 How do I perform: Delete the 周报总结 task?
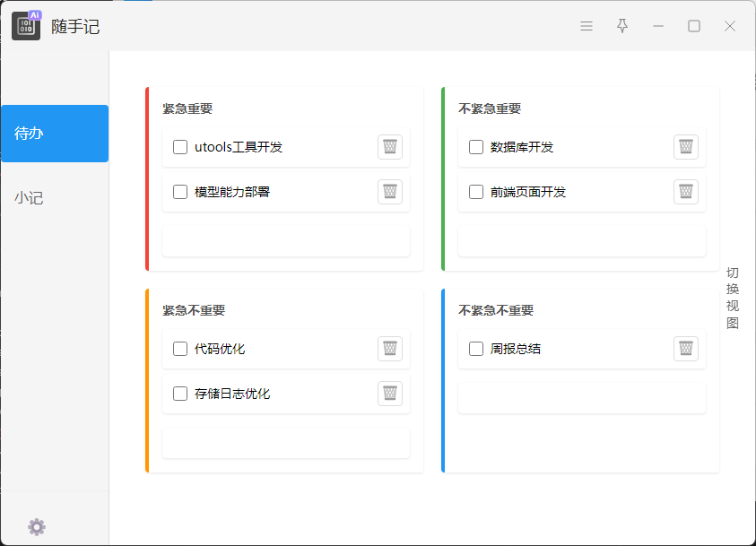pyautogui.click(x=686, y=349)
